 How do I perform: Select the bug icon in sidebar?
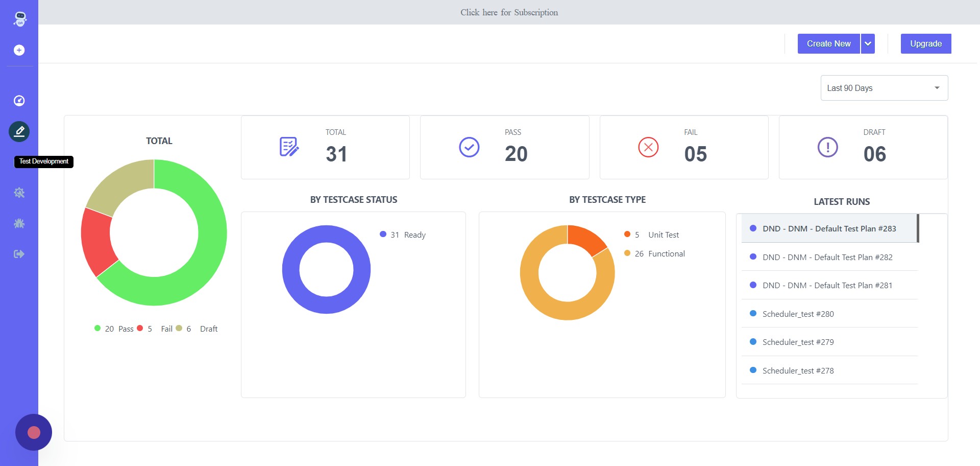tap(19, 223)
